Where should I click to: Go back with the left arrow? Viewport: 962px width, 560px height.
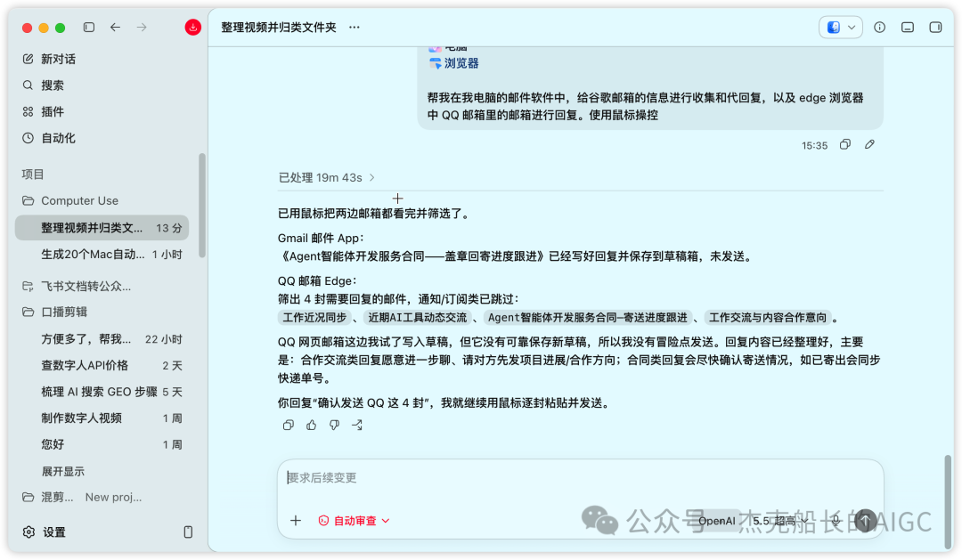(x=115, y=27)
